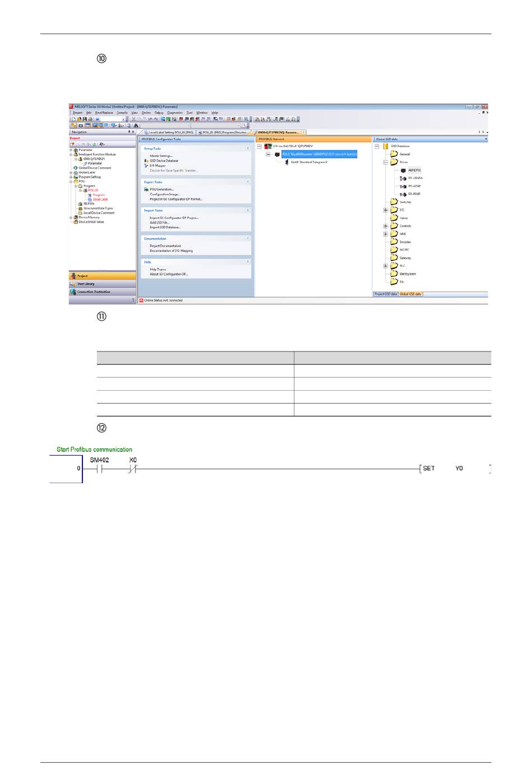
Task: Expand the PLC folder node
Action: pos(385,266)
